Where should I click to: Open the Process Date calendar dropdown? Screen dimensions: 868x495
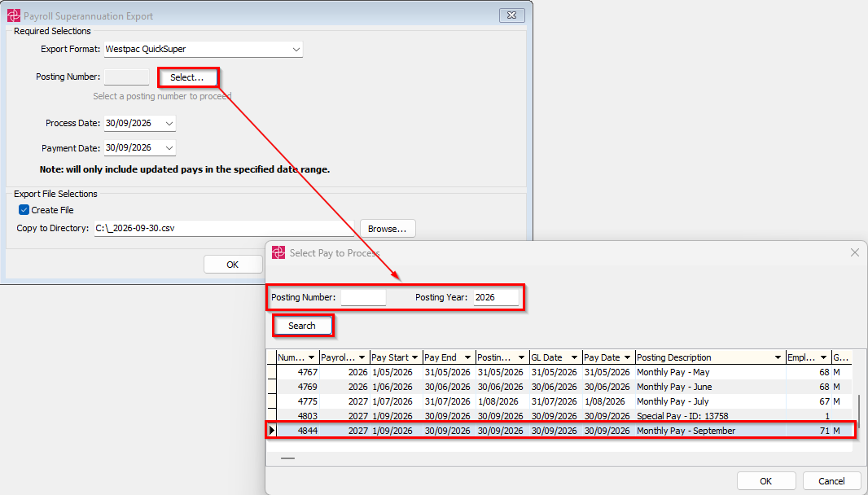click(169, 124)
